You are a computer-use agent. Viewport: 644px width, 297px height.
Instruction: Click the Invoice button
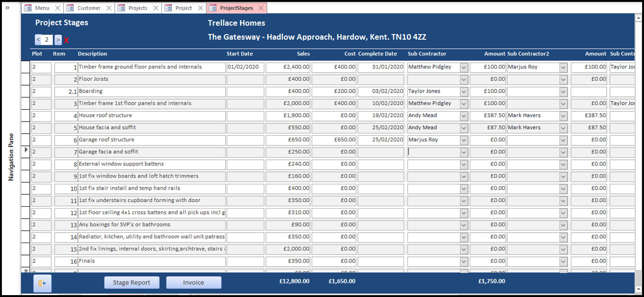194,282
